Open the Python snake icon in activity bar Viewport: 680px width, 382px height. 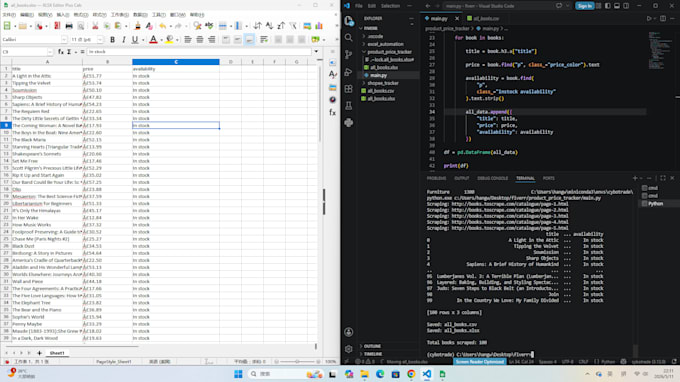[x=349, y=123]
